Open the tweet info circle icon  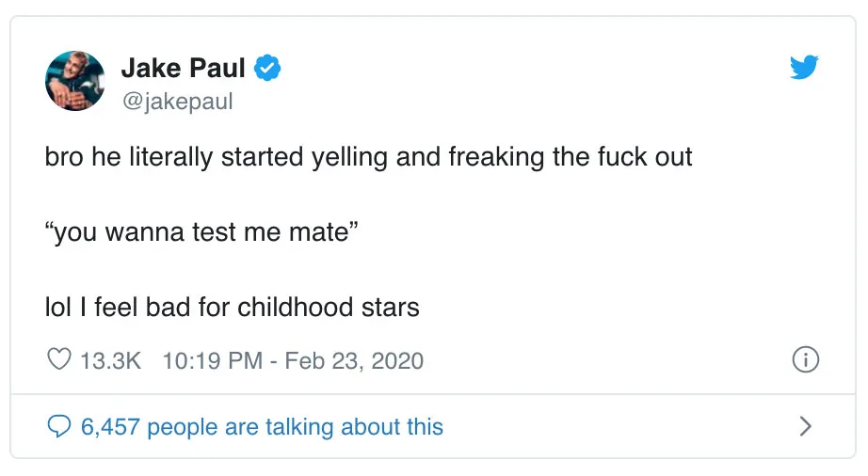pyautogui.click(x=806, y=360)
